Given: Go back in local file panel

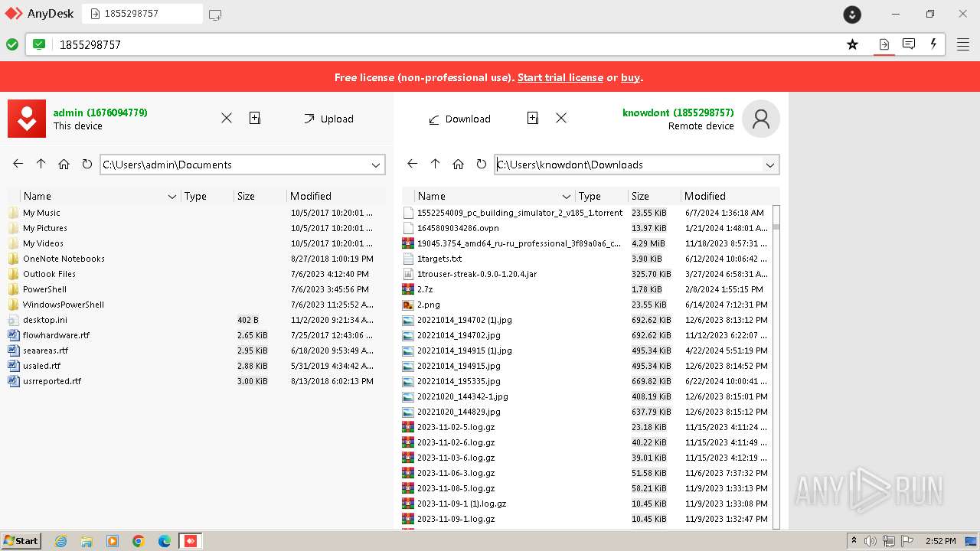Looking at the screenshot, I should click(18, 164).
